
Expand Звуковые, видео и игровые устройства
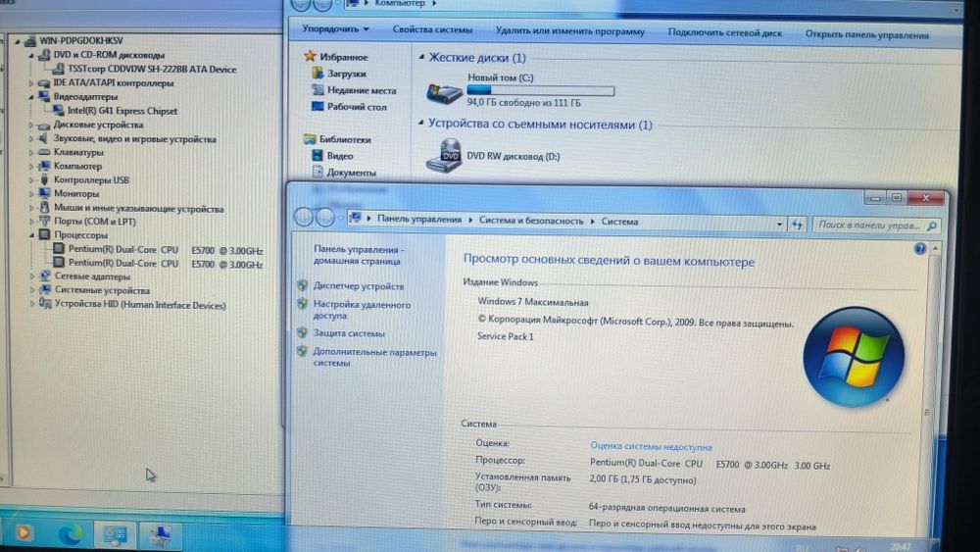point(30,138)
